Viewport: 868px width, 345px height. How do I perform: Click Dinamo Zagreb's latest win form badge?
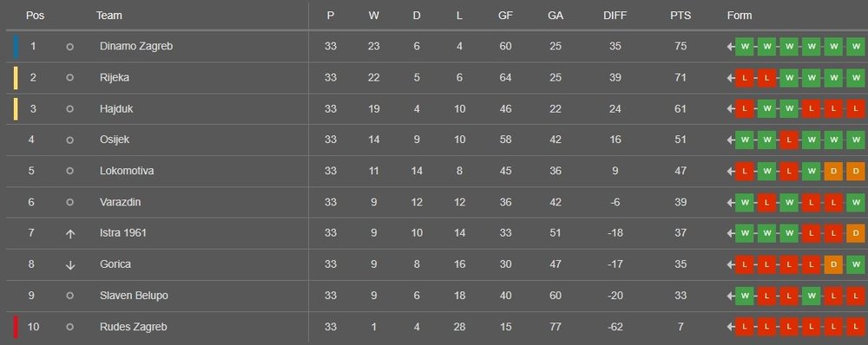pyautogui.click(x=855, y=47)
